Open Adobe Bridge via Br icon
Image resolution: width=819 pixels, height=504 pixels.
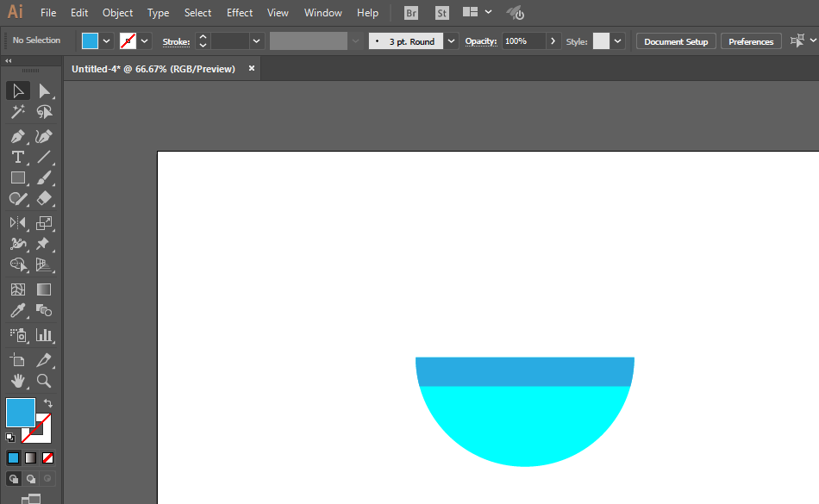411,13
